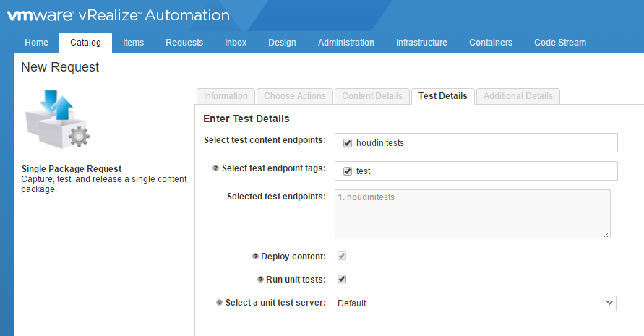
Task: Toggle the test endpoint tag checkbox
Action: tap(348, 171)
